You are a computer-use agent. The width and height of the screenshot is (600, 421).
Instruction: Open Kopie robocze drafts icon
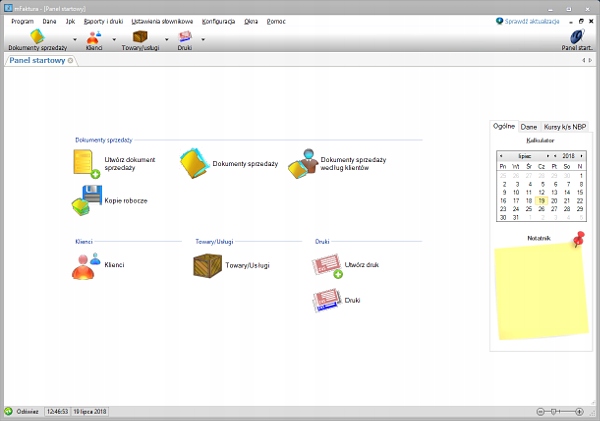click(86, 200)
